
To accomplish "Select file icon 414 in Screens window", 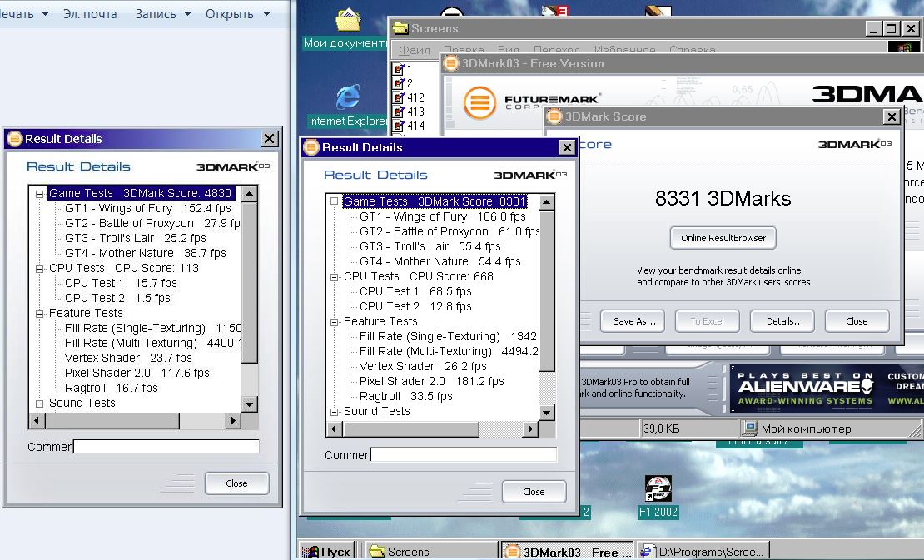I will (400, 126).
